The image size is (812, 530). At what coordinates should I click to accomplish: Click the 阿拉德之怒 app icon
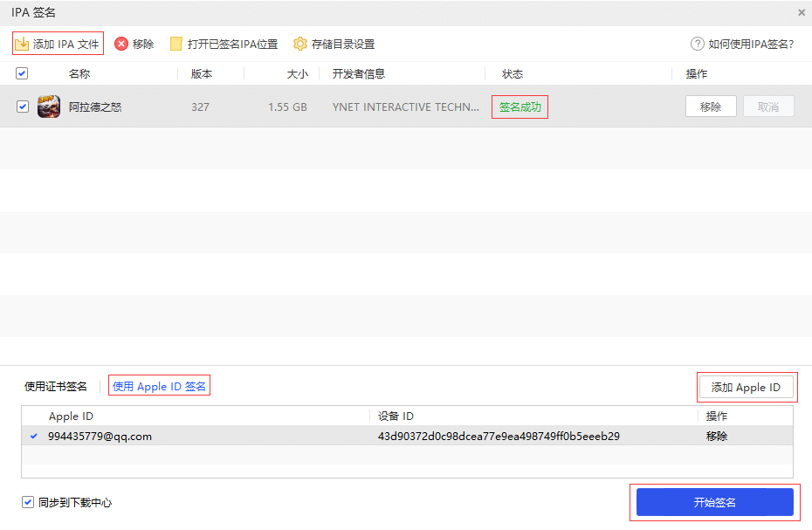click(x=49, y=107)
